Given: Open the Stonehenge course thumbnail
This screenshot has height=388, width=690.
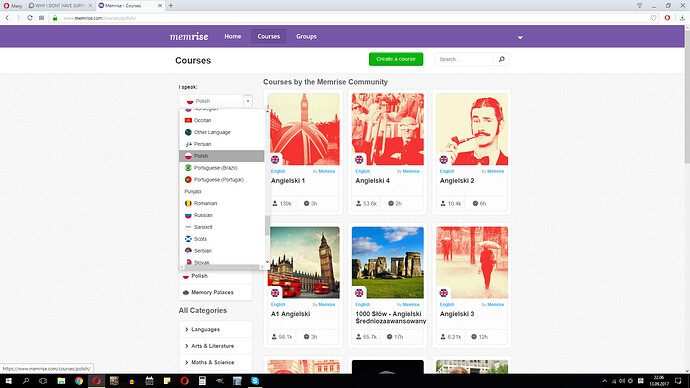Looking at the screenshot, I should (x=388, y=263).
